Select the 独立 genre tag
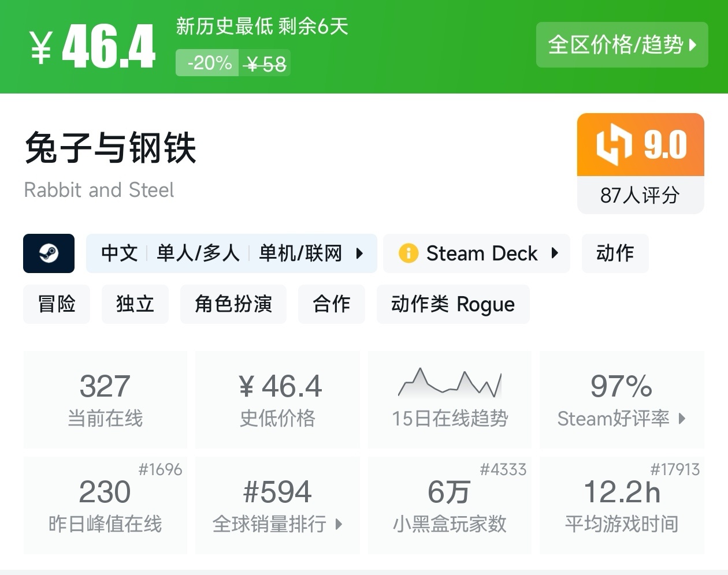The width and height of the screenshot is (728, 575). click(135, 304)
